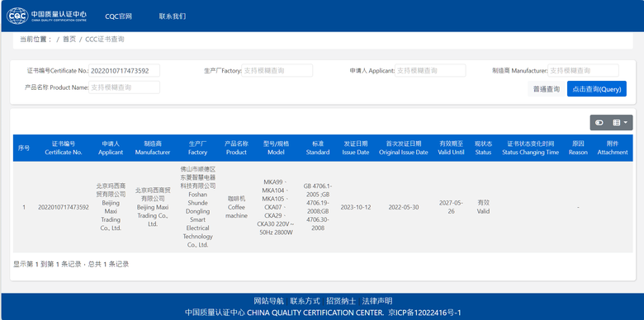Focus the 制造商 Manufacturer input field

click(583, 71)
